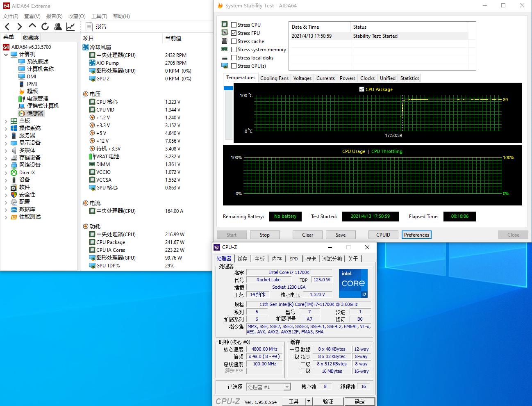The width and height of the screenshot is (532, 406).
Task: Expand the 显示设备 tree node
Action: tap(6, 143)
